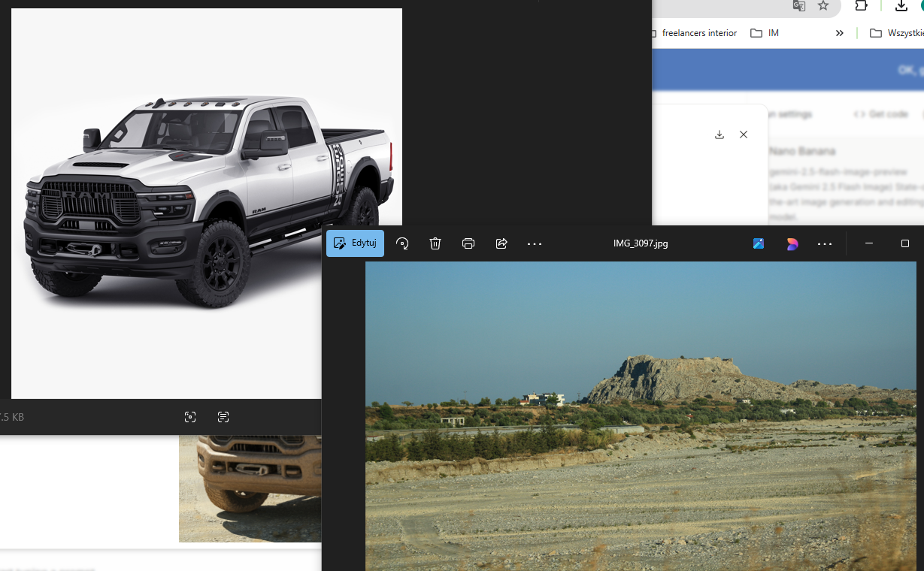Click the Edytuj button in Photos

355,243
